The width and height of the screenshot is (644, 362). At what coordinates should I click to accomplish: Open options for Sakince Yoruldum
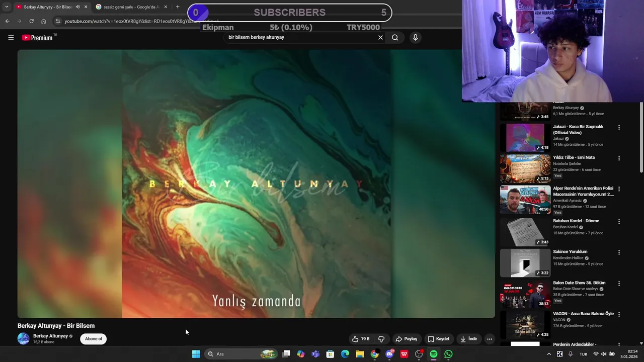tap(619, 252)
